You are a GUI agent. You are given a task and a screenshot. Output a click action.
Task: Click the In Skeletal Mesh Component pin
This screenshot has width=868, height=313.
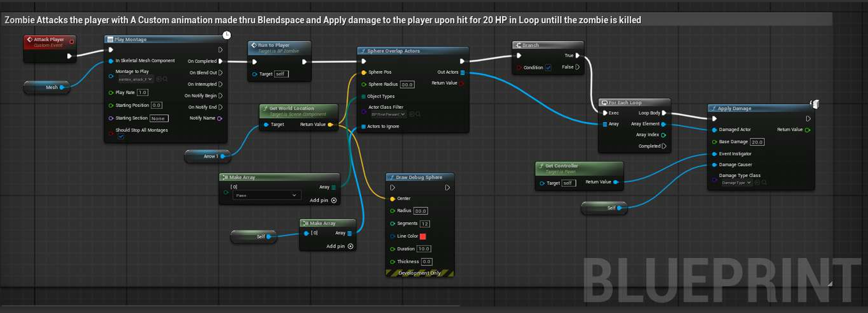[x=111, y=61]
